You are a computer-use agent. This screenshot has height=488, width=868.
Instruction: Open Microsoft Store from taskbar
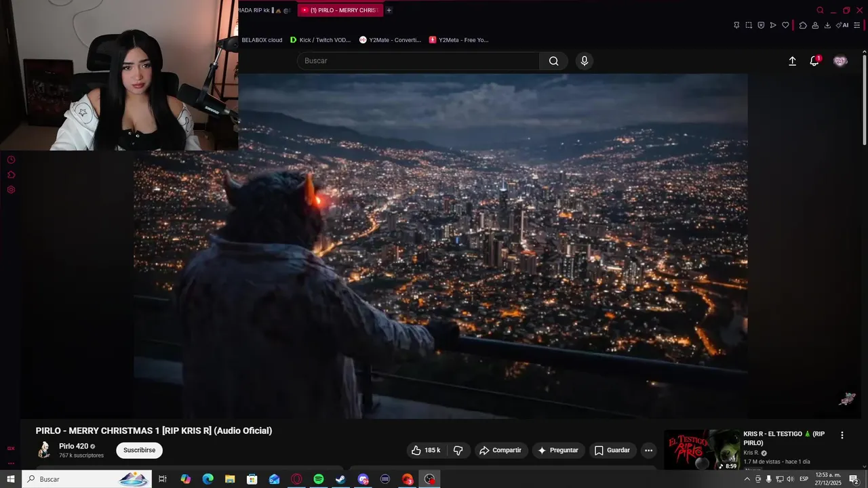(252, 479)
